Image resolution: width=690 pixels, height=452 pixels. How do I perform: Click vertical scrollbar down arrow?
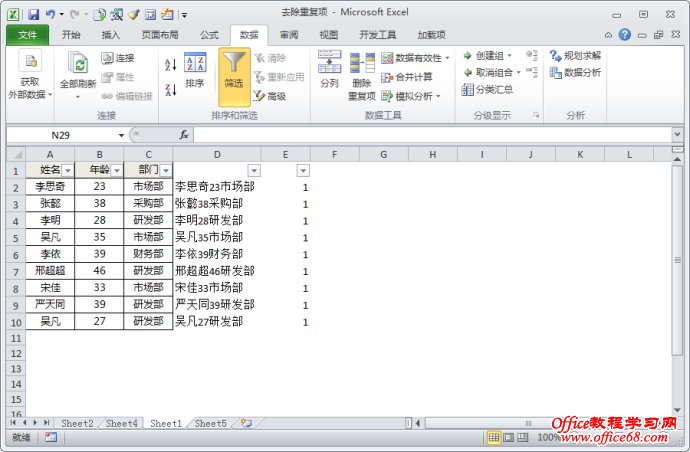678,410
